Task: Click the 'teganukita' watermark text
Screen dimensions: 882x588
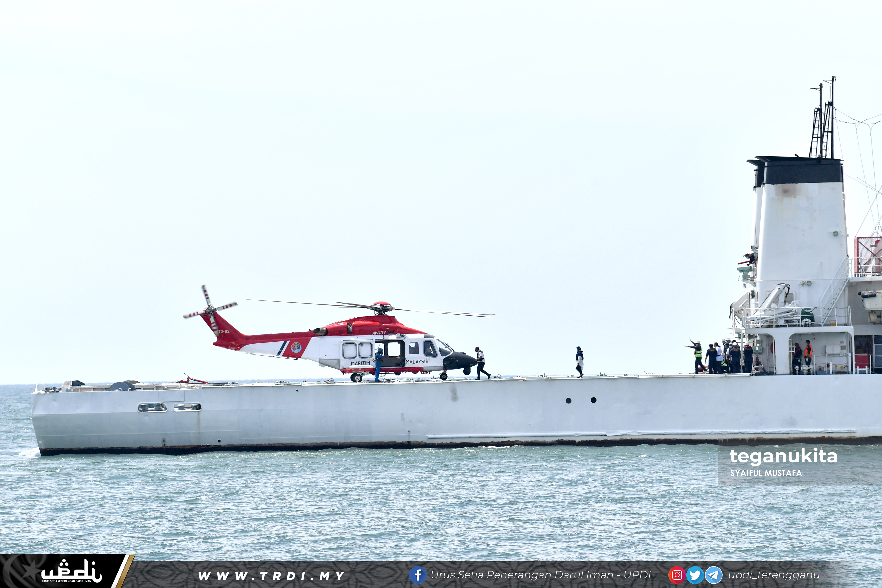Action: tap(783, 456)
